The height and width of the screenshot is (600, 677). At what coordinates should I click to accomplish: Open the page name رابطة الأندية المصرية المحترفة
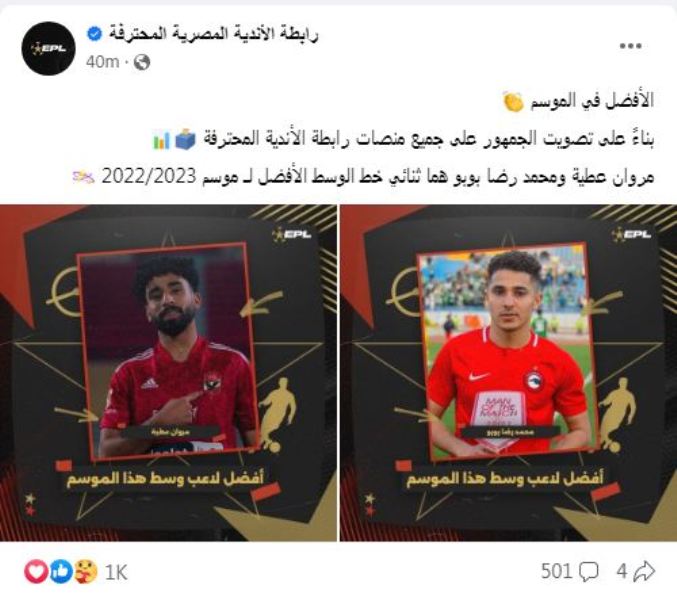213,34
